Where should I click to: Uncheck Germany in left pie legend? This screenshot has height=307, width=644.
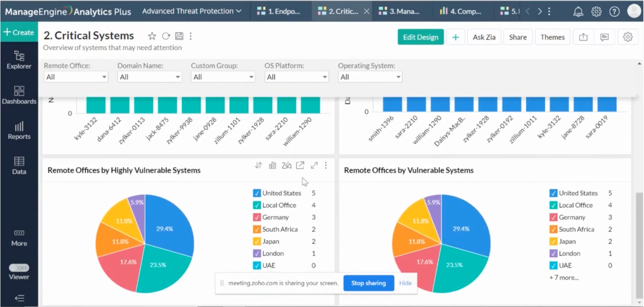(257, 217)
